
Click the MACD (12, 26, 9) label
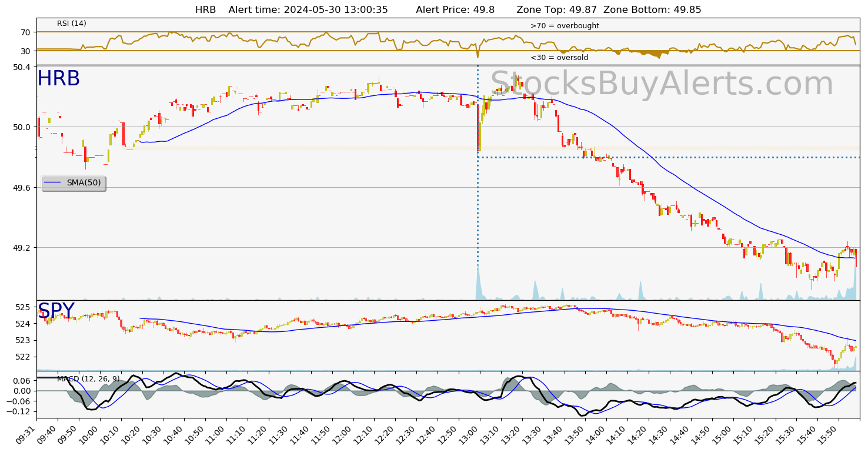click(x=88, y=378)
